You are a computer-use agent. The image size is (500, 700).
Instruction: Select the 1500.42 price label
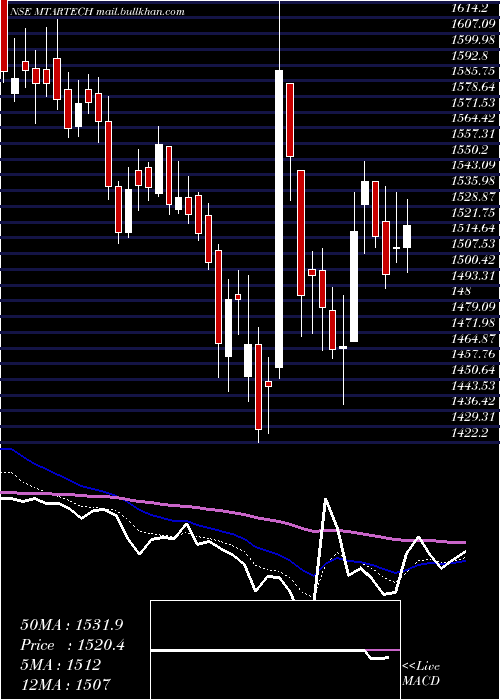point(473,260)
